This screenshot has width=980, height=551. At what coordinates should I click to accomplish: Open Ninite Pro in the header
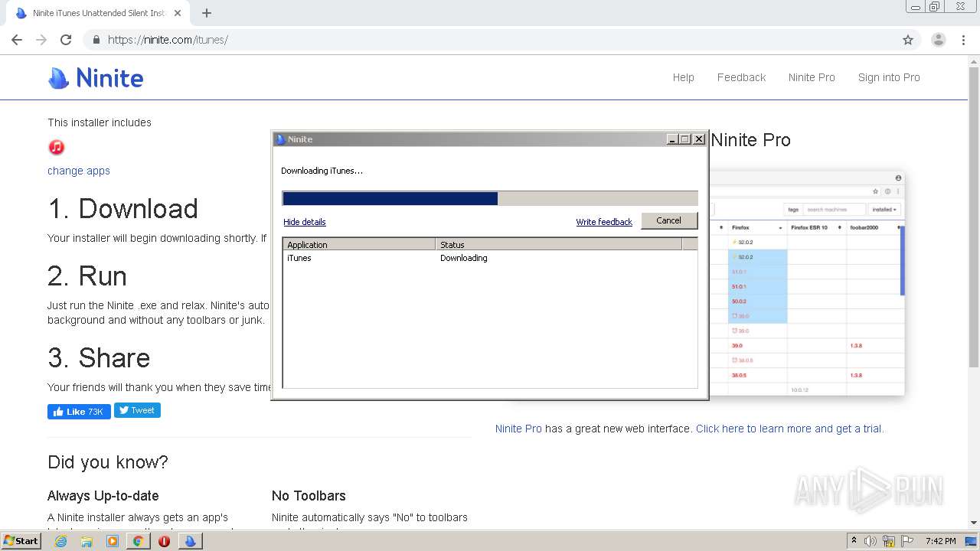click(x=812, y=77)
